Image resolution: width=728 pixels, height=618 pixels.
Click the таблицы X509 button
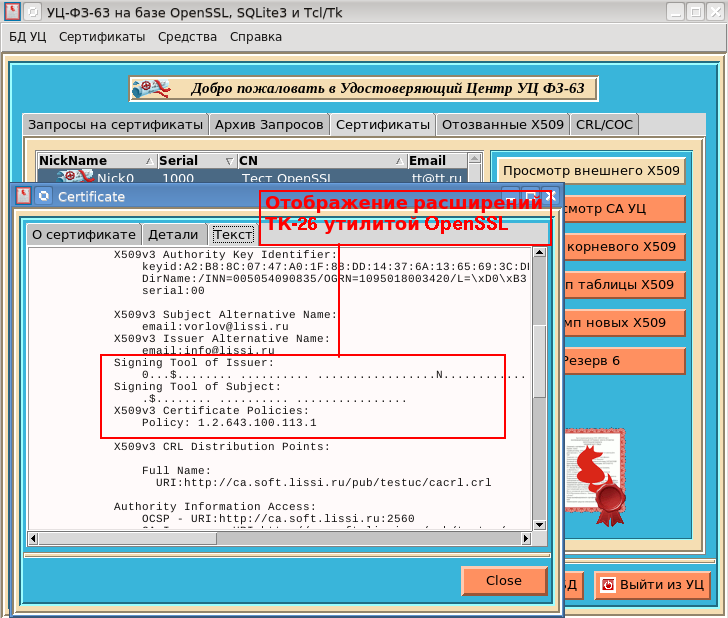pyautogui.click(x=623, y=285)
